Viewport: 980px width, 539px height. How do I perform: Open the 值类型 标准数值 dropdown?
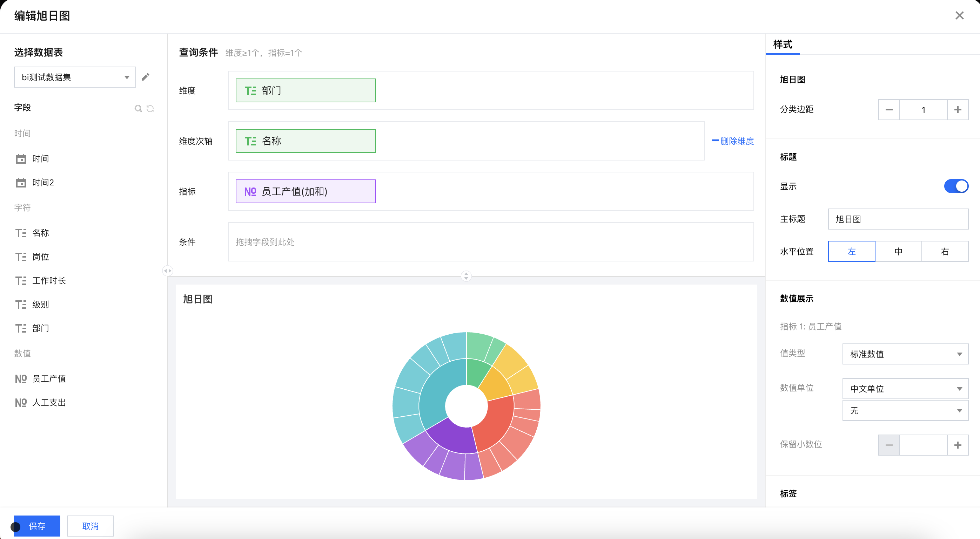click(905, 354)
